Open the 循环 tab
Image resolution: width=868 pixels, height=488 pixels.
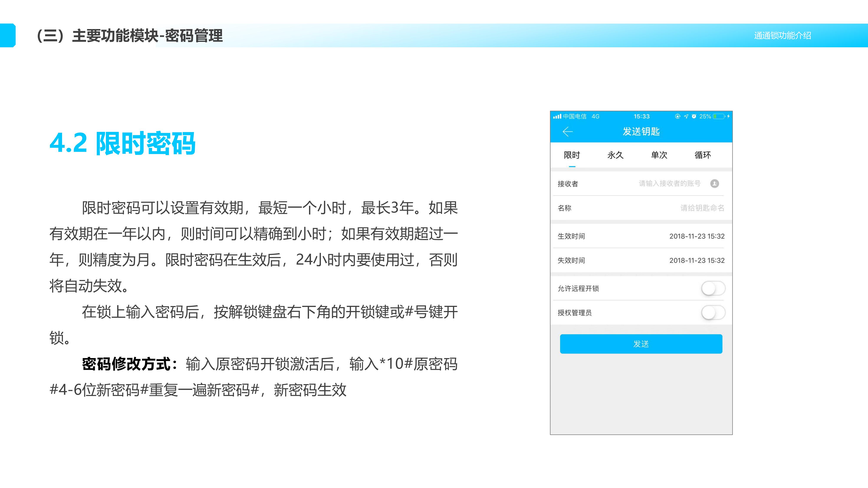703,155
